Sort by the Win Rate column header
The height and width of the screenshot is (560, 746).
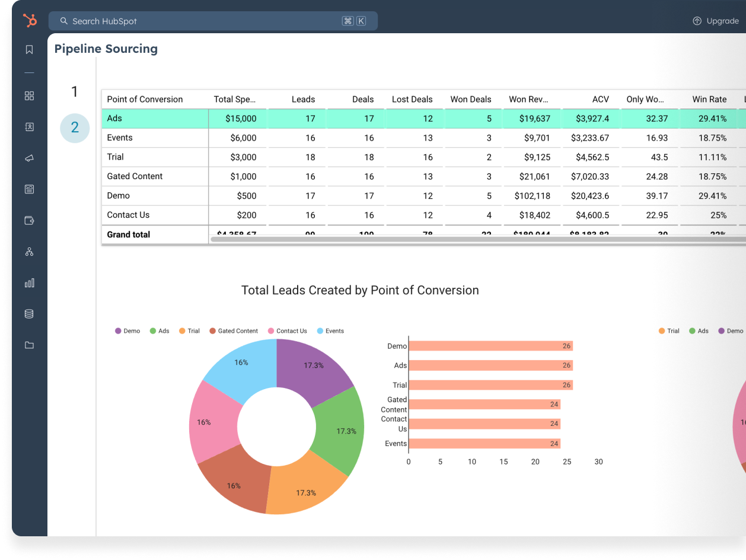click(x=709, y=99)
